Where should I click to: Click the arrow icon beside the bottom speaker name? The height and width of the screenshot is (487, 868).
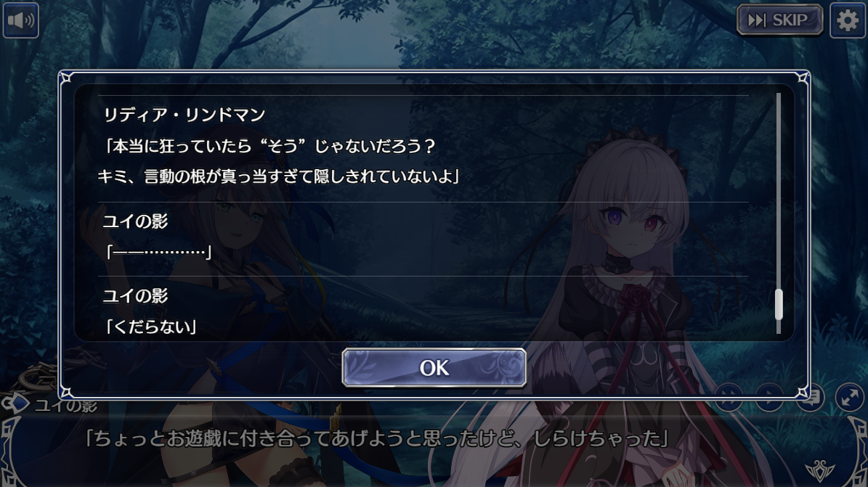[x=15, y=404]
